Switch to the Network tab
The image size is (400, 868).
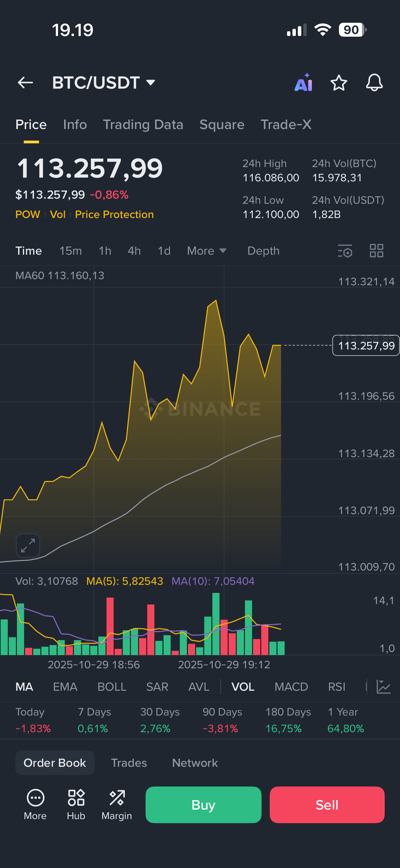click(x=195, y=763)
